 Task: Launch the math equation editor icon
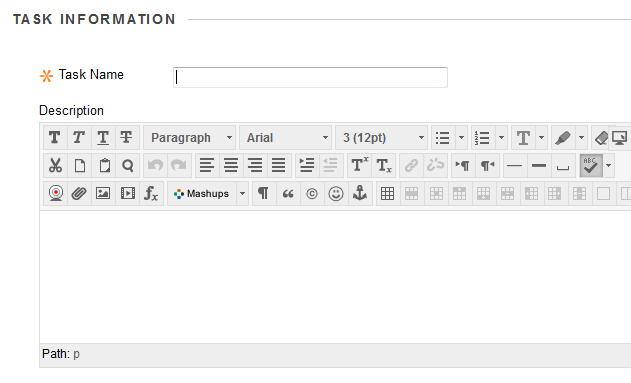(151, 194)
